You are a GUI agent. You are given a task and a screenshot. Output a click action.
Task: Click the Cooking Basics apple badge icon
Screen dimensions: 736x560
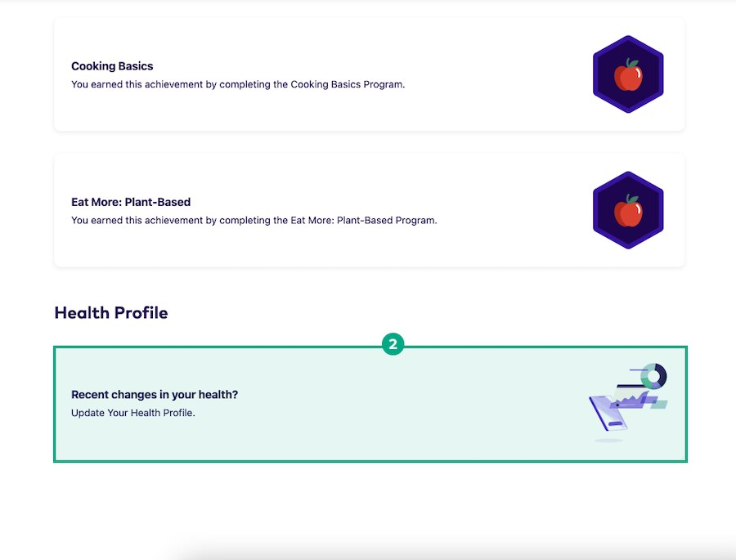(x=628, y=74)
